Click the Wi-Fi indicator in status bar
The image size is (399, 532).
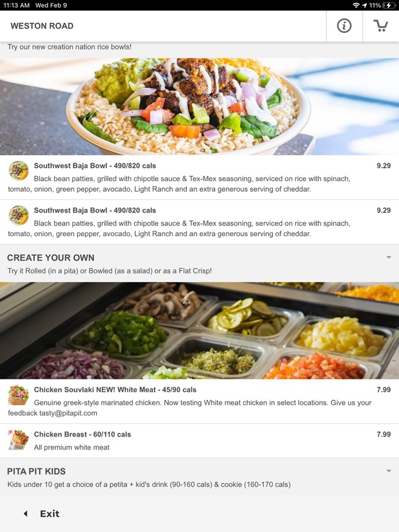[x=356, y=5]
